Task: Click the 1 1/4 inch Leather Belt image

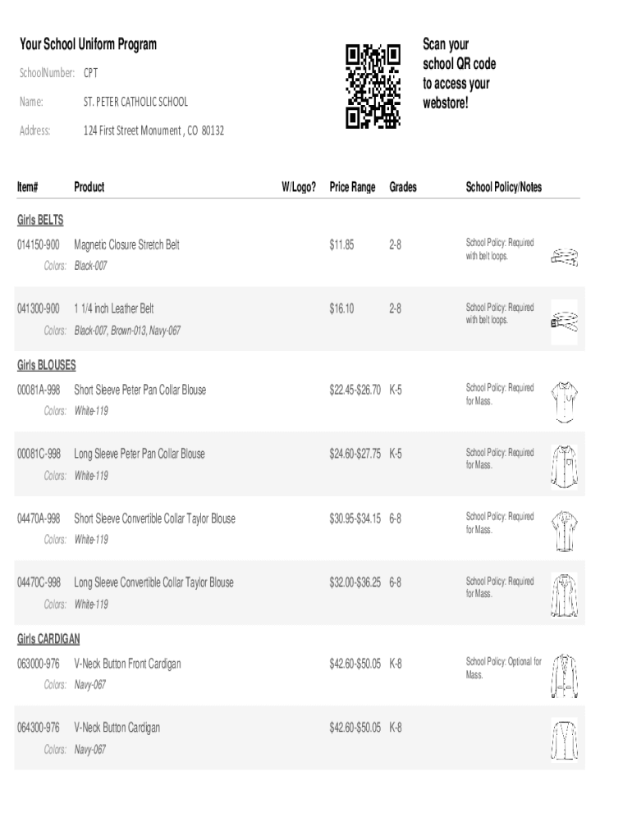Action: [x=564, y=321]
